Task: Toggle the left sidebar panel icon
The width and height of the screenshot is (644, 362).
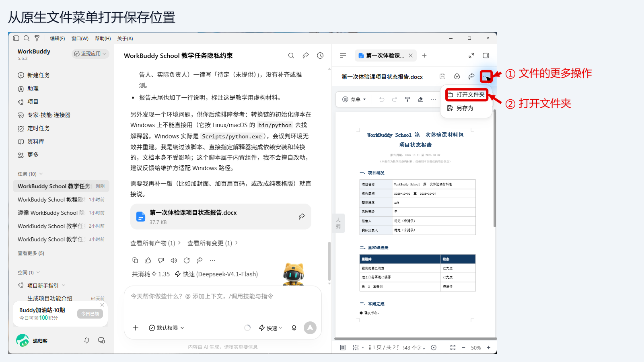Action: (x=16, y=38)
